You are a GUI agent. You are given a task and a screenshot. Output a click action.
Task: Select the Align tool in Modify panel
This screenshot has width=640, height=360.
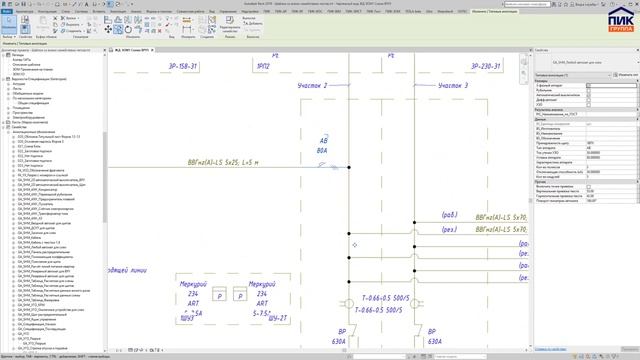[x=108, y=20]
